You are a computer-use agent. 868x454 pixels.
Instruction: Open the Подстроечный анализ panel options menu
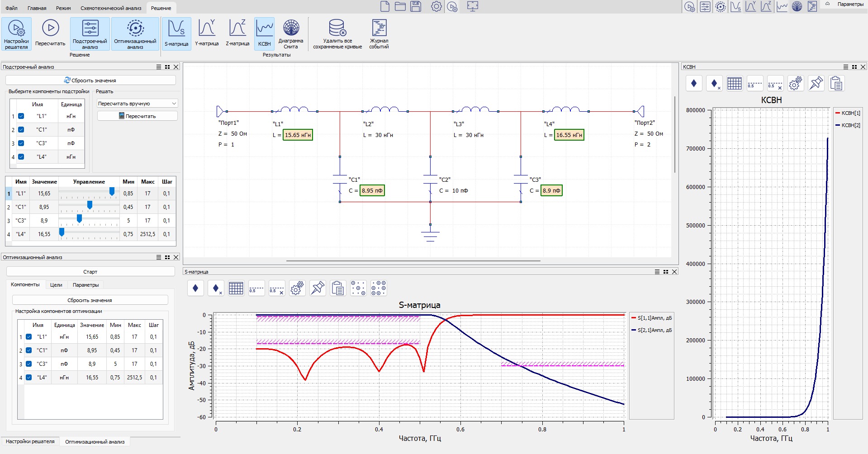point(159,67)
